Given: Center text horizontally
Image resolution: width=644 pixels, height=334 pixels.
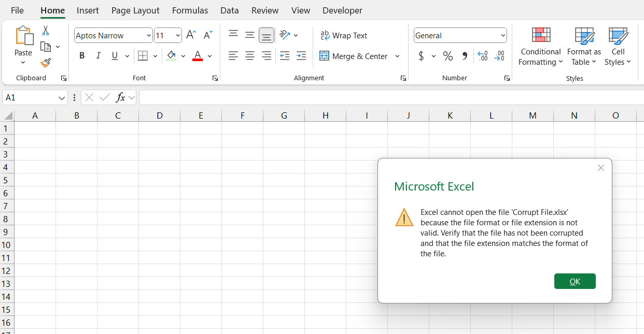Looking at the screenshot, I should [x=250, y=56].
